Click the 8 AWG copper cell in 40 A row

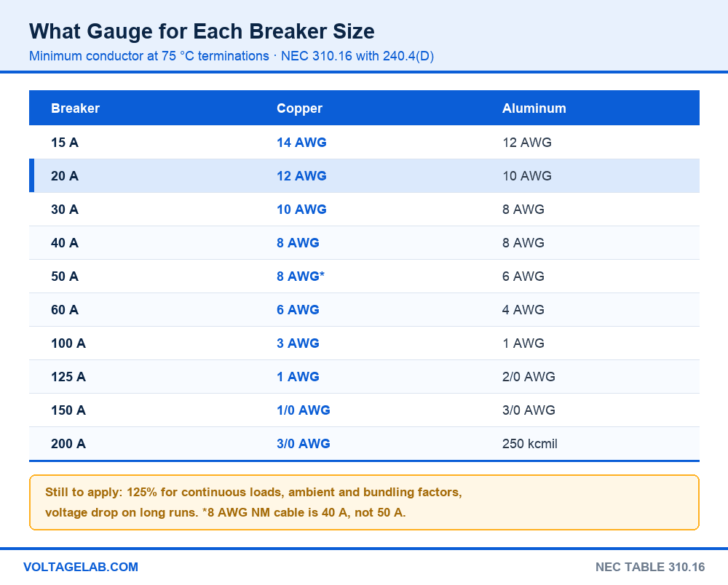click(x=298, y=242)
